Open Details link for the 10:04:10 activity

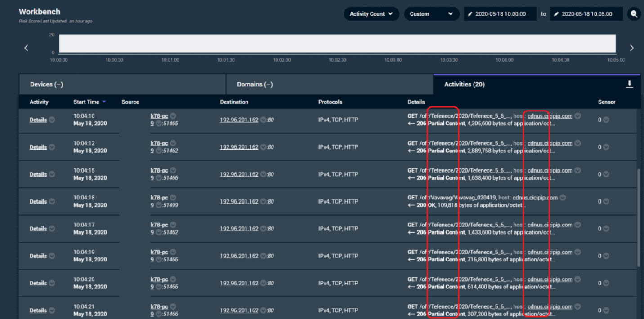(38, 120)
